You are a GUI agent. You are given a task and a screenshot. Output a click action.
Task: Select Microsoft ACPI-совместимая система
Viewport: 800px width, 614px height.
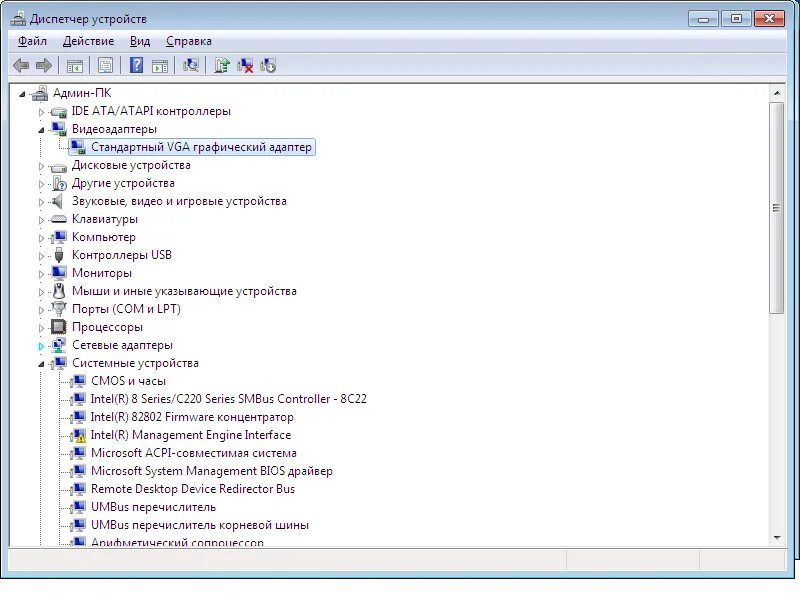pyautogui.click(x=193, y=453)
